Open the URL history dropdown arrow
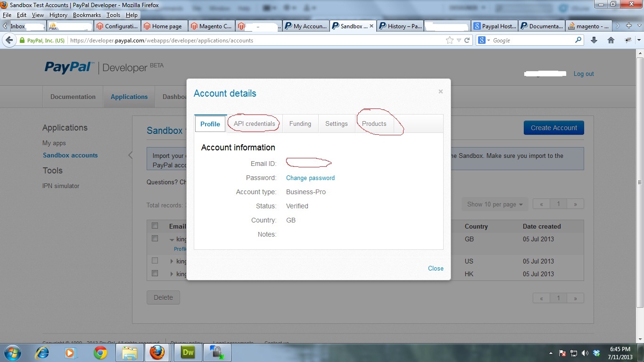 (x=459, y=41)
